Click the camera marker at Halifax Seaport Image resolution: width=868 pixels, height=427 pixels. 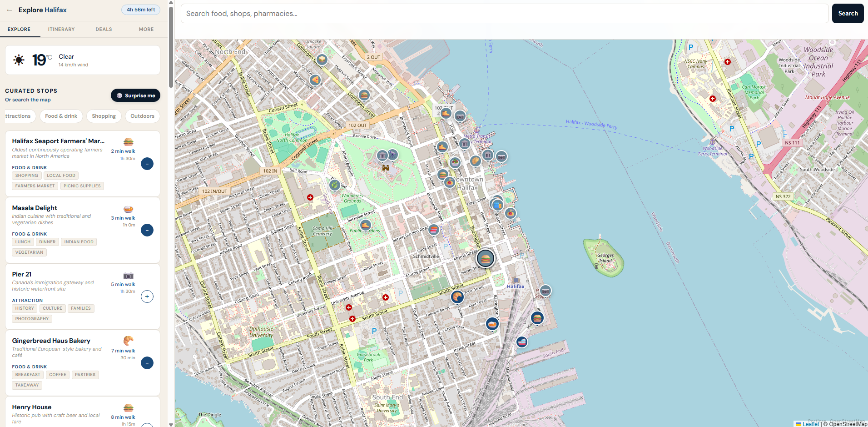(545, 291)
